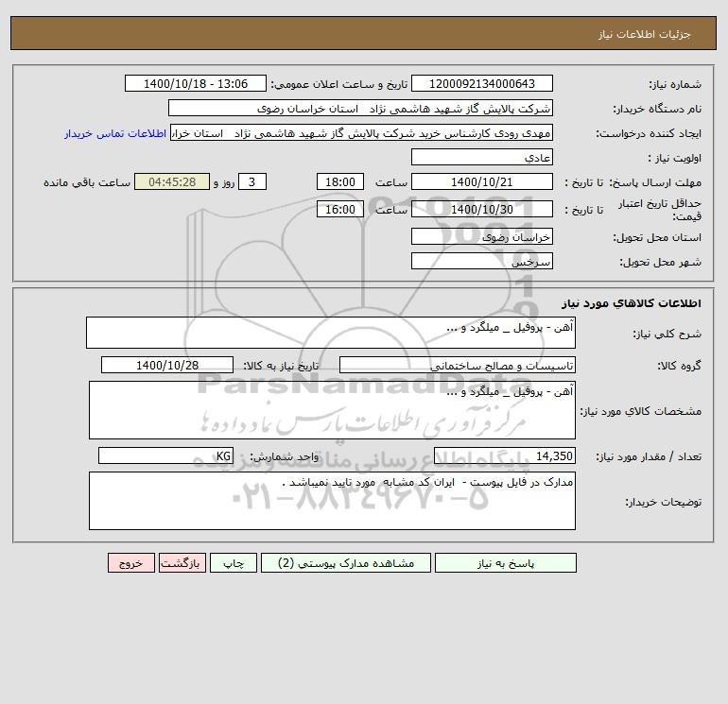Click delivery province field خراسان رضوی
728x704 pixels.
coord(482,236)
